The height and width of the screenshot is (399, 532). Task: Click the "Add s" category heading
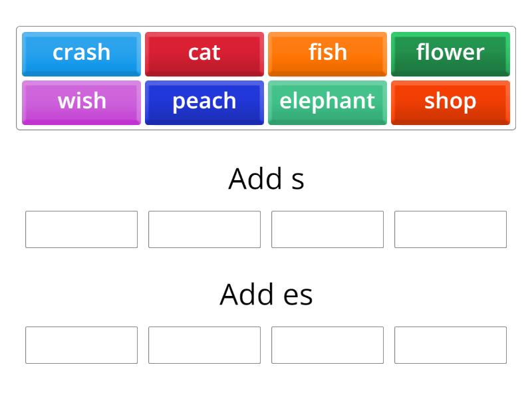(266, 177)
